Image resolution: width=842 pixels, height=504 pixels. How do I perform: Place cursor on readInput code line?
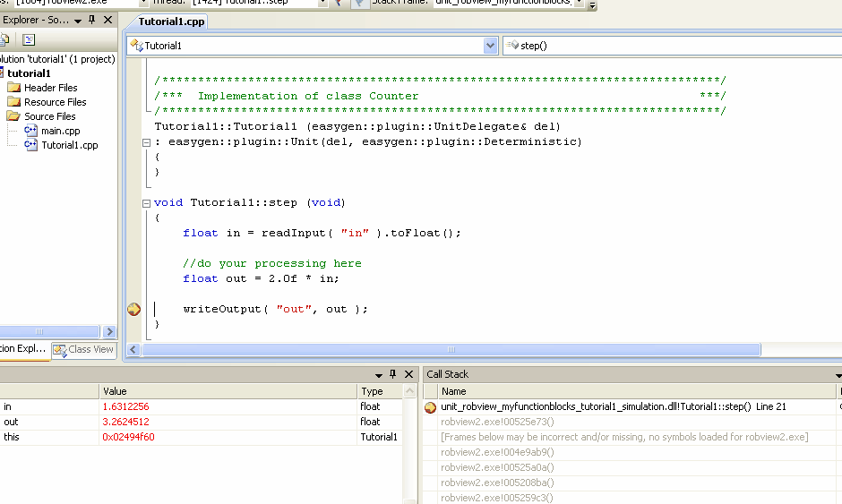(322, 233)
